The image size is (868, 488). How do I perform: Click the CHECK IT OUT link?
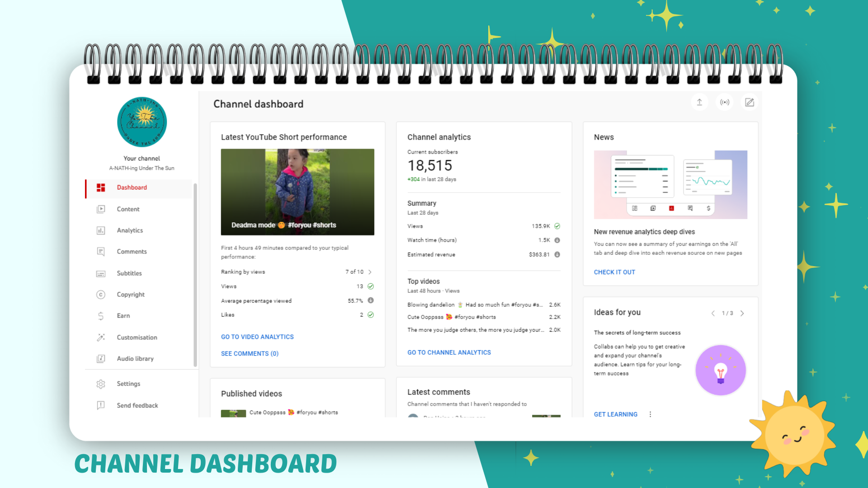click(614, 272)
